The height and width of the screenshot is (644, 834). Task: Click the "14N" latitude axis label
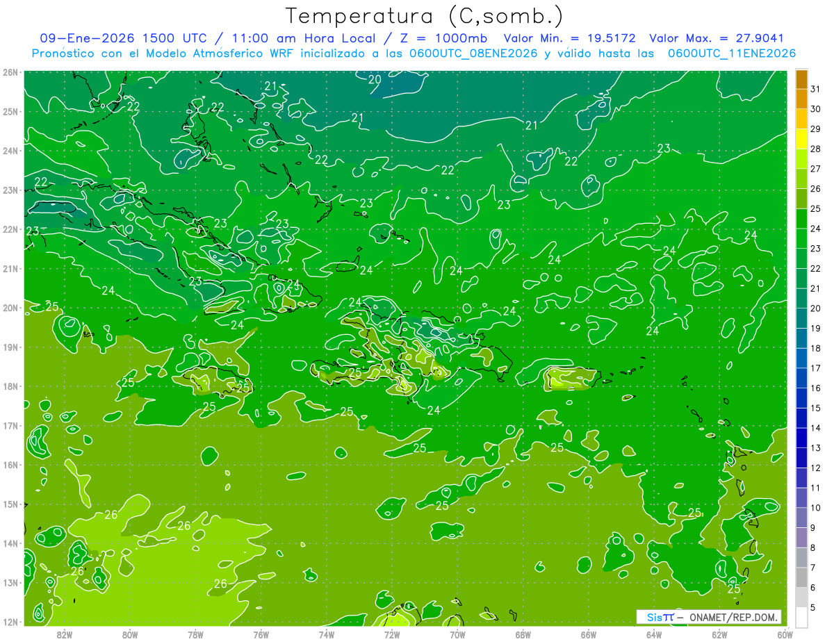click(10, 543)
